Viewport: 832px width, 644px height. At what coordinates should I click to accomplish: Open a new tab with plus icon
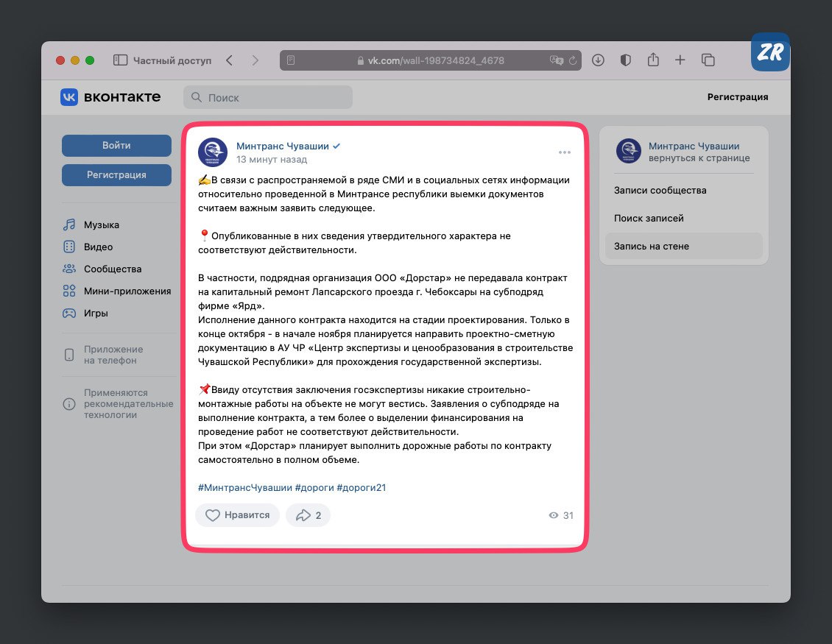click(680, 60)
